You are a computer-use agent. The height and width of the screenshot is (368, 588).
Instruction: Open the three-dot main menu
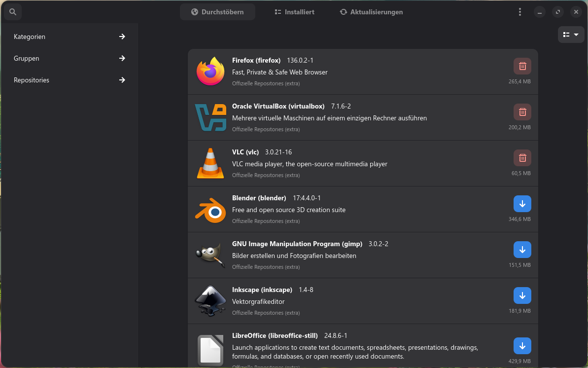coord(520,12)
